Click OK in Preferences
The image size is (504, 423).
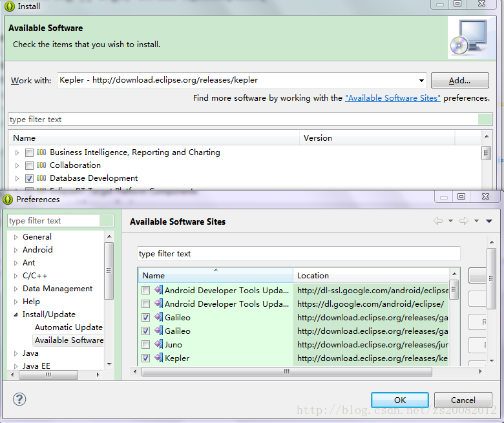tap(400, 400)
